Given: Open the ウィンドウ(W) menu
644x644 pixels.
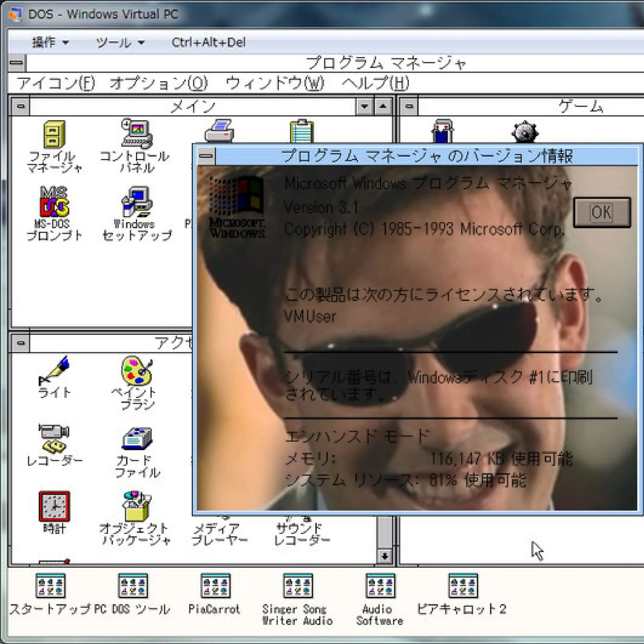Looking at the screenshot, I should (x=275, y=83).
